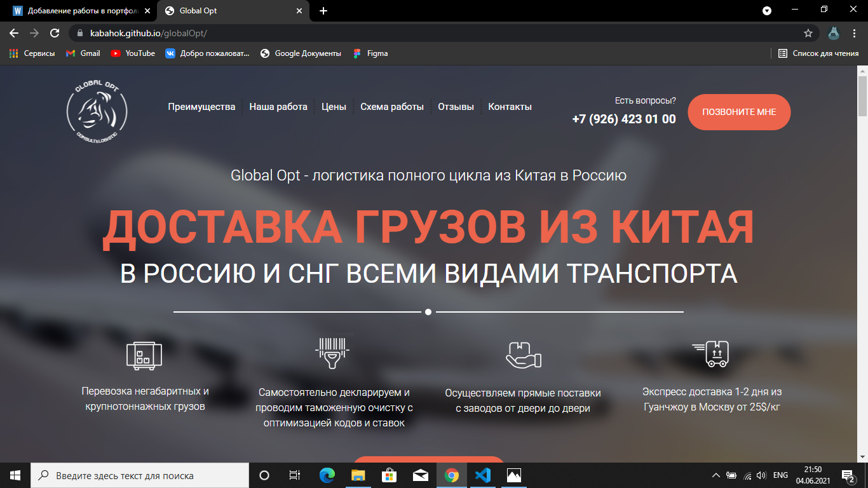This screenshot has height=488, width=868.
Task: Click the barcode scanner customs icon
Action: (x=332, y=354)
